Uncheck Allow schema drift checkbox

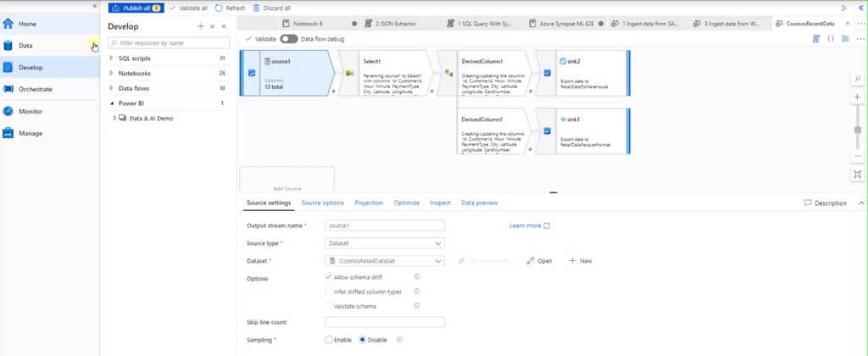tap(329, 276)
